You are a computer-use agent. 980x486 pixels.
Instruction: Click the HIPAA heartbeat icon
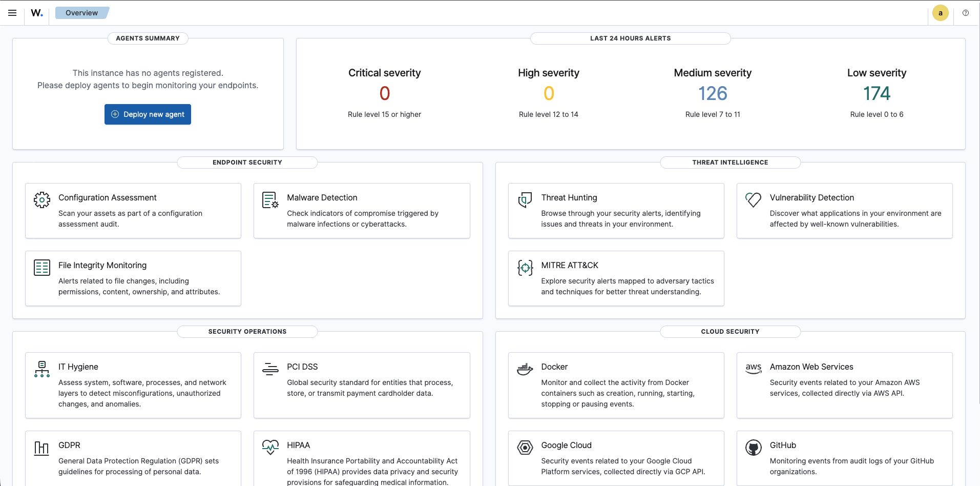(x=270, y=448)
